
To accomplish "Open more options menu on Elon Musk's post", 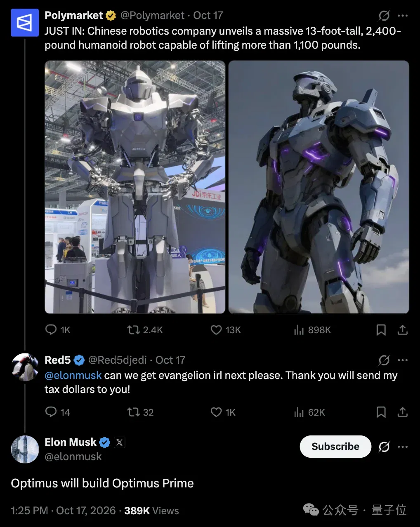I will (x=403, y=447).
